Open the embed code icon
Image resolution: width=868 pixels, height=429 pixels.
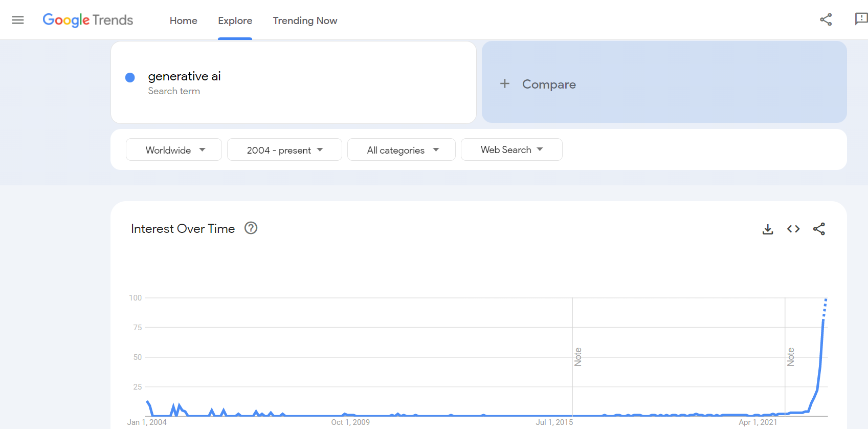tap(793, 229)
